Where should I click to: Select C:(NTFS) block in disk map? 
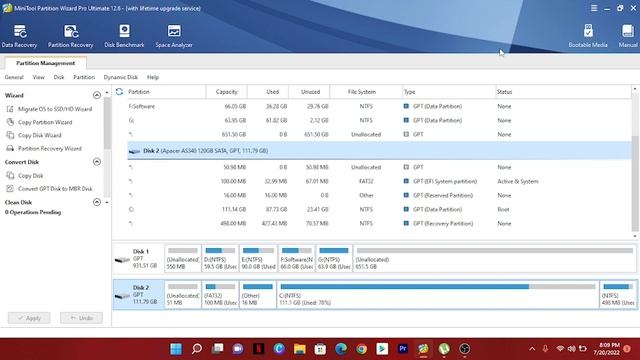pyautogui.click(x=438, y=295)
